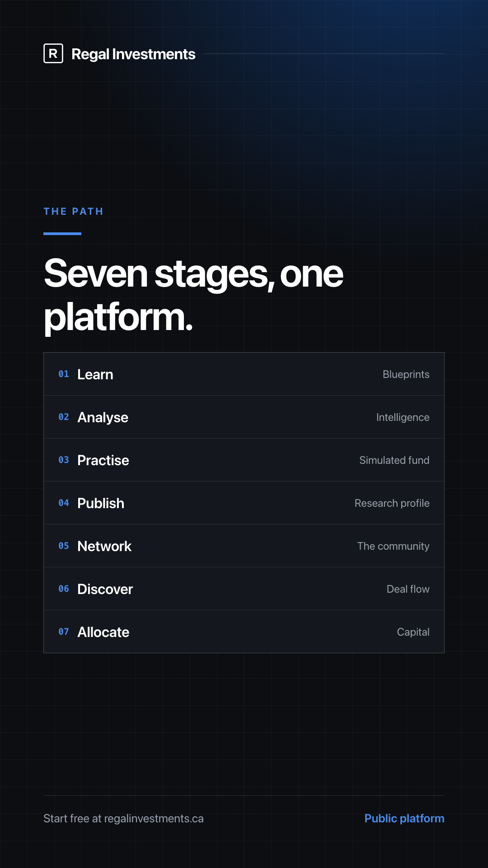Viewport: 488px width, 868px height.
Task: Click the Capital label
Action: (413, 632)
